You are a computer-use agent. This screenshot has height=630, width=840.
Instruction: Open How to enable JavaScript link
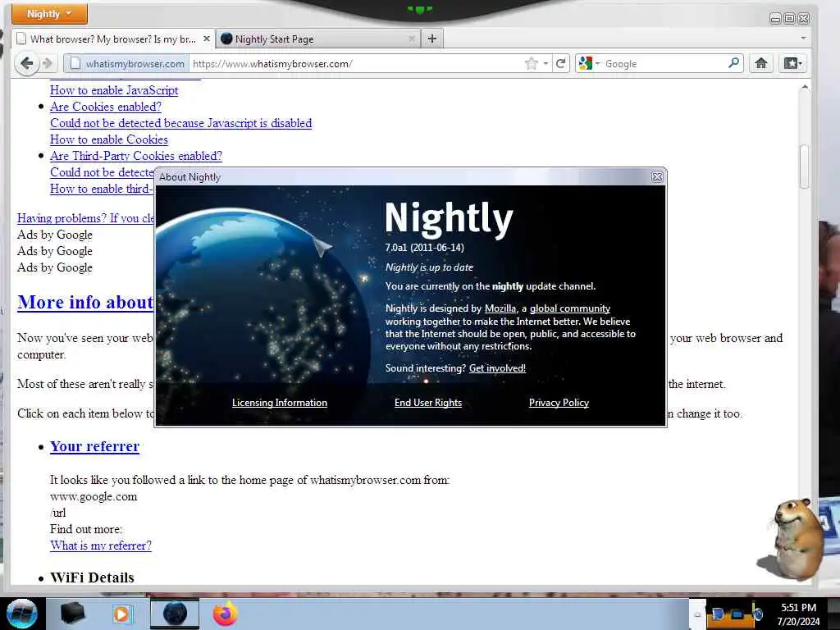pyautogui.click(x=114, y=90)
